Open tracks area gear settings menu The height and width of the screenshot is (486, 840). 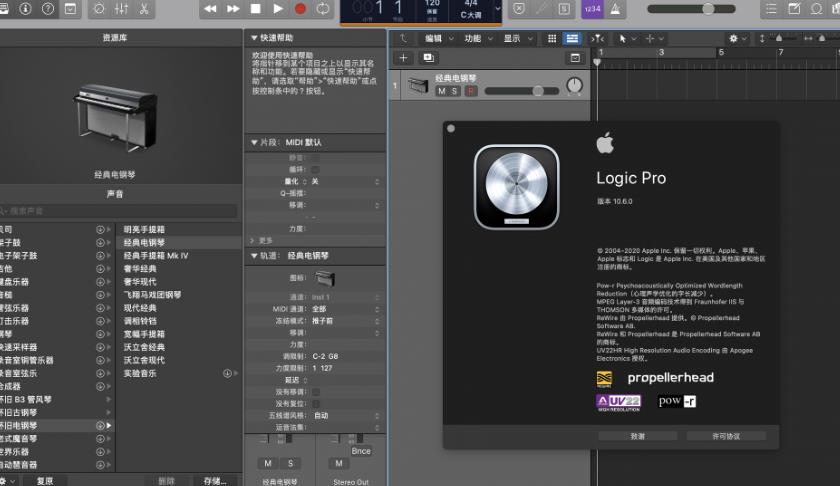[x=737, y=39]
